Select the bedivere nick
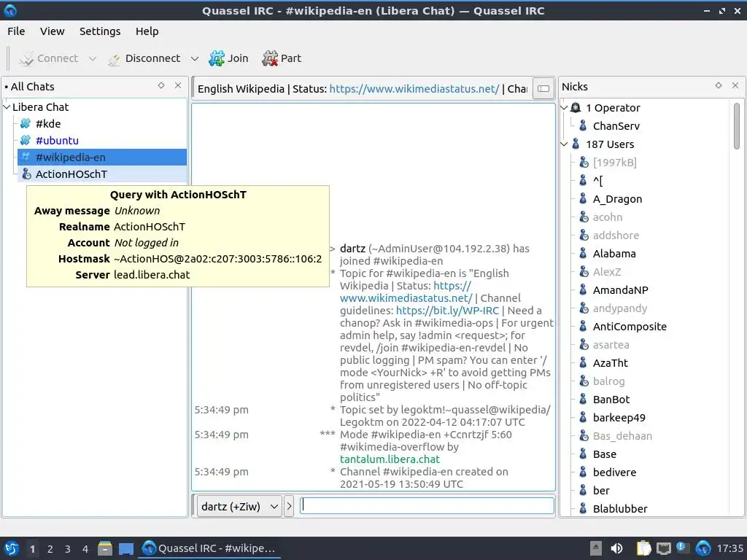 coord(614,472)
